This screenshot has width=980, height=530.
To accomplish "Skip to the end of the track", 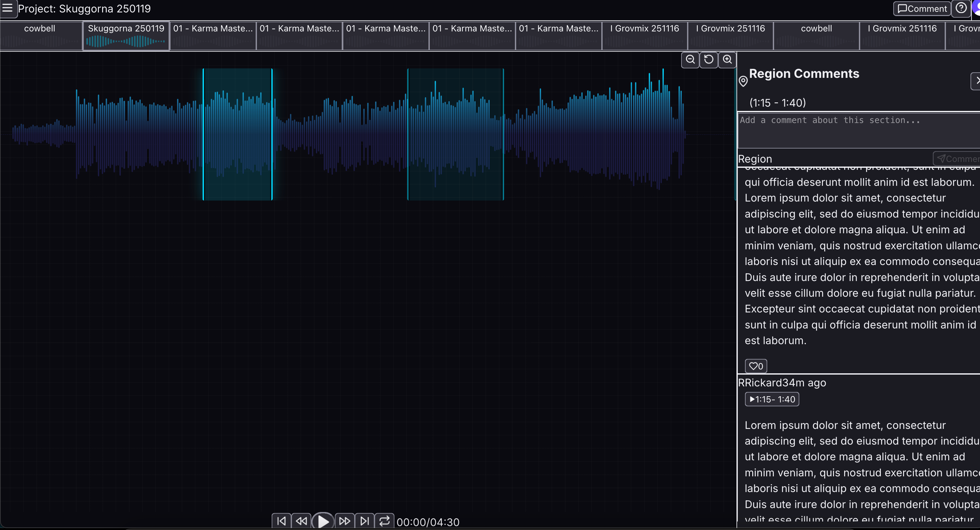I will tap(364, 521).
